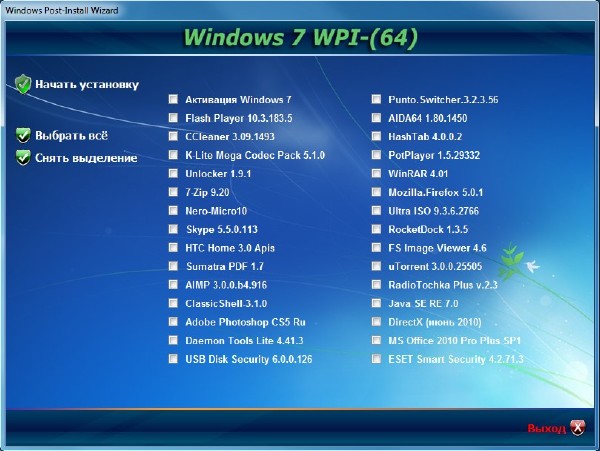Mark the Skype 5.5.0.113 checkbox
The height and width of the screenshot is (451, 600).
[x=174, y=230]
